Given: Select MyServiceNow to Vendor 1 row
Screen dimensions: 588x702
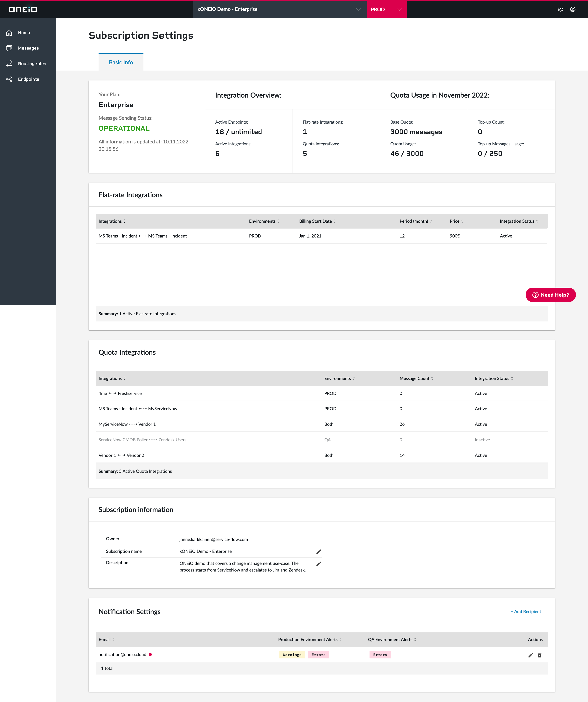Looking at the screenshot, I should tap(322, 424).
